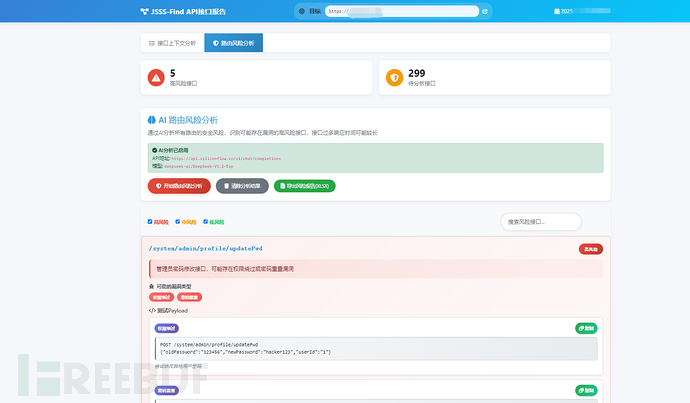Uncheck the 低风险 checkbox filter
Viewport: 690px width, 403px height.
click(206, 222)
